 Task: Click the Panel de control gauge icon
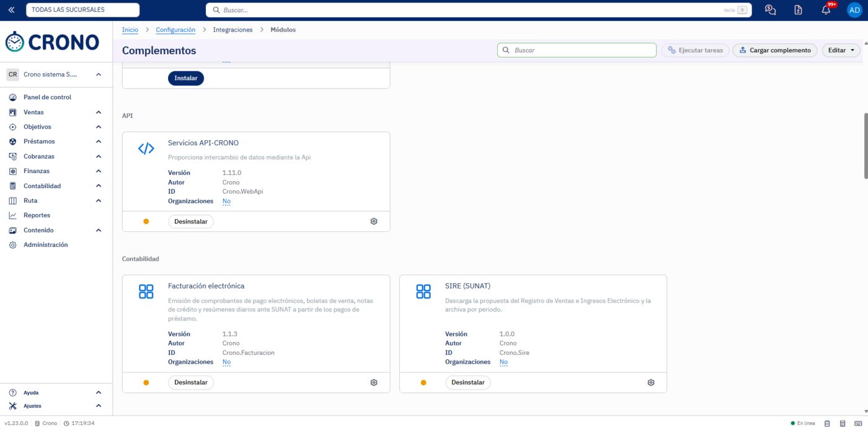(x=12, y=97)
